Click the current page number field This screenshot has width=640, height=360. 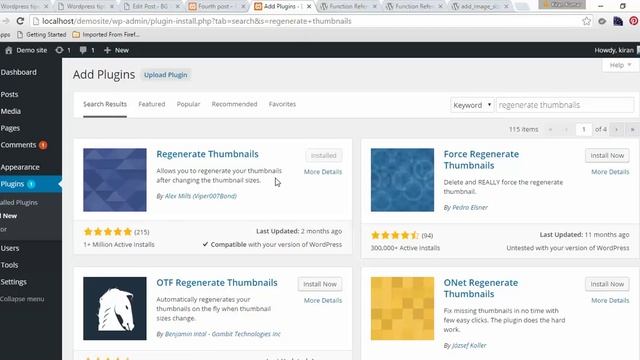[584, 129]
